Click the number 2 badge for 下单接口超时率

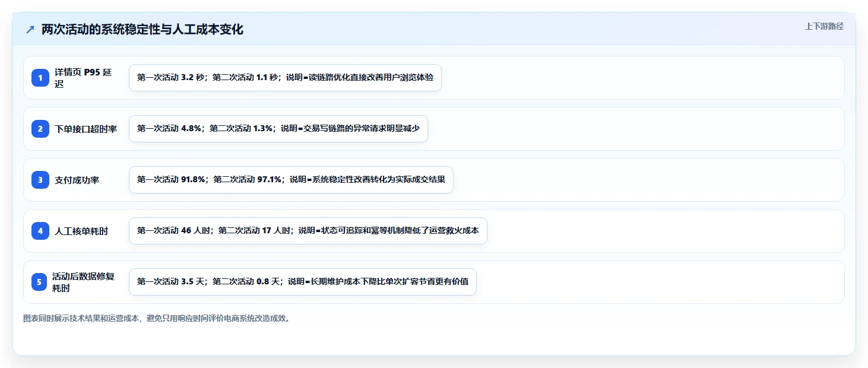coord(40,129)
